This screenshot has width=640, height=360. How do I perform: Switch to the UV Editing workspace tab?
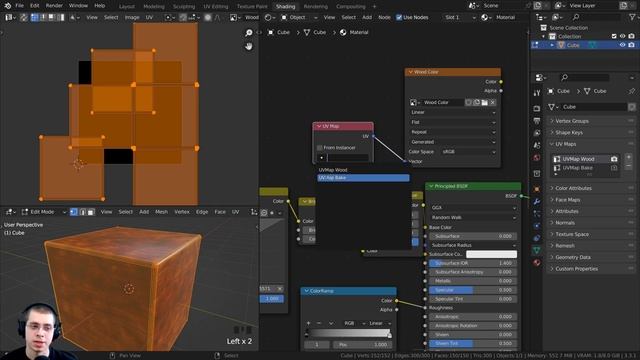point(216,7)
